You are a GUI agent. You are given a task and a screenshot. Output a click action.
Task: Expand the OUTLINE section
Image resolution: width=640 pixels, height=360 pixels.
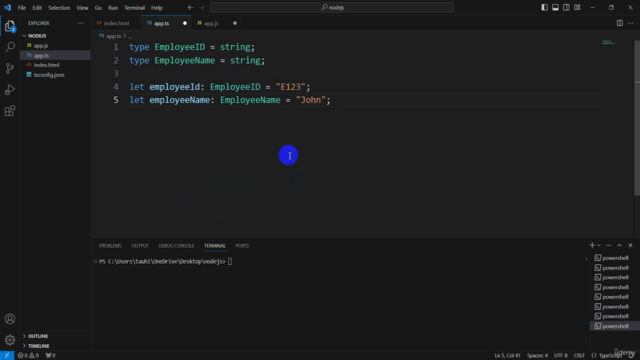click(x=55, y=336)
